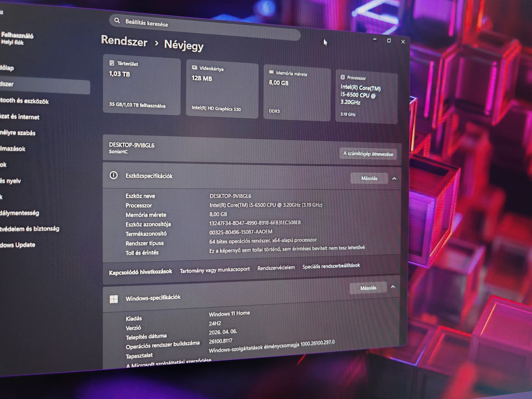Select Eszköz neve value DESKTOP-9VI8GL6
Viewport: 532px width, 399px height.
click(x=230, y=196)
